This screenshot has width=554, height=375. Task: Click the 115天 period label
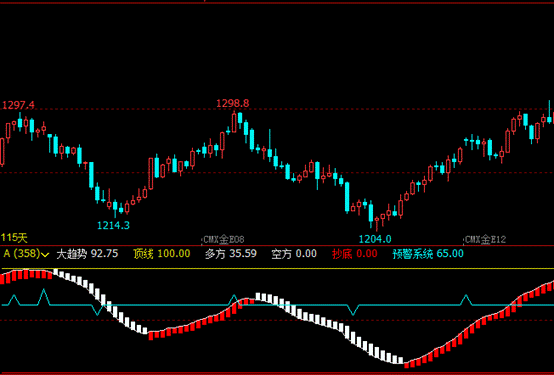tap(14, 238)
